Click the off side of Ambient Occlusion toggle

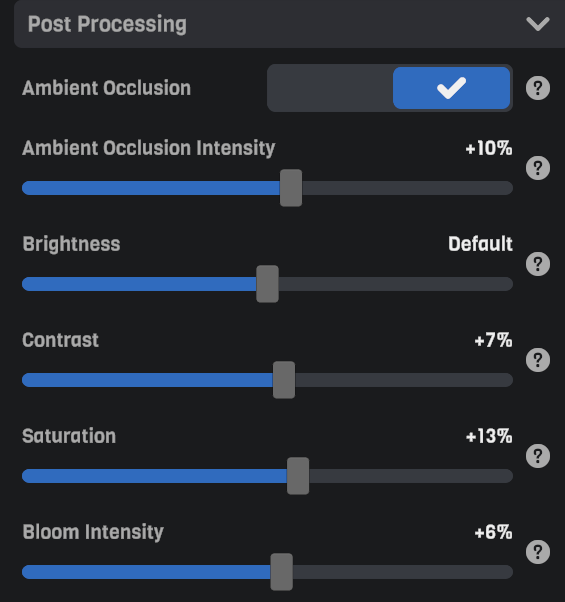[x=330, y=88]
